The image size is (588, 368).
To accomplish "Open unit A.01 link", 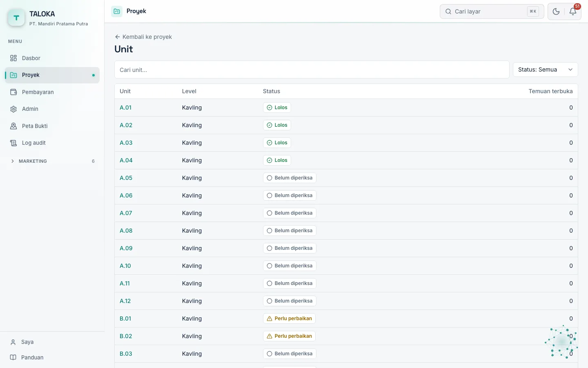I will [x=125, y=108].
